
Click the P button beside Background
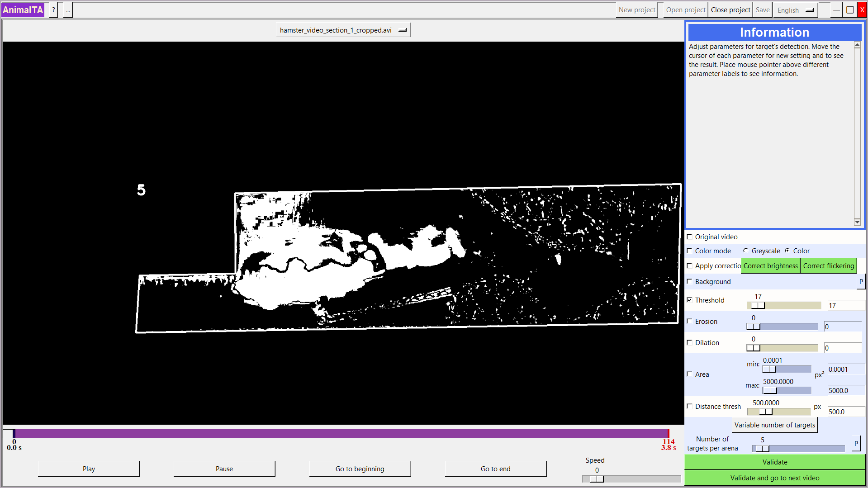861,282
